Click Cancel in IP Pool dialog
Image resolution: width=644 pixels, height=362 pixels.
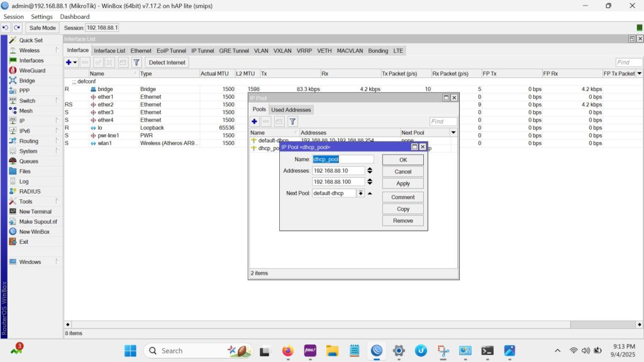coord(403,172)
